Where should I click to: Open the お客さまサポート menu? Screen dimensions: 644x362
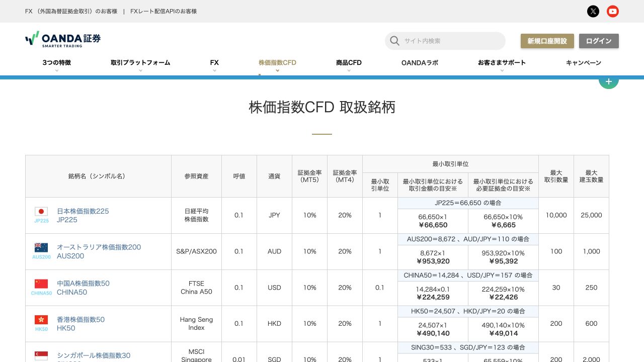point(502,63)
